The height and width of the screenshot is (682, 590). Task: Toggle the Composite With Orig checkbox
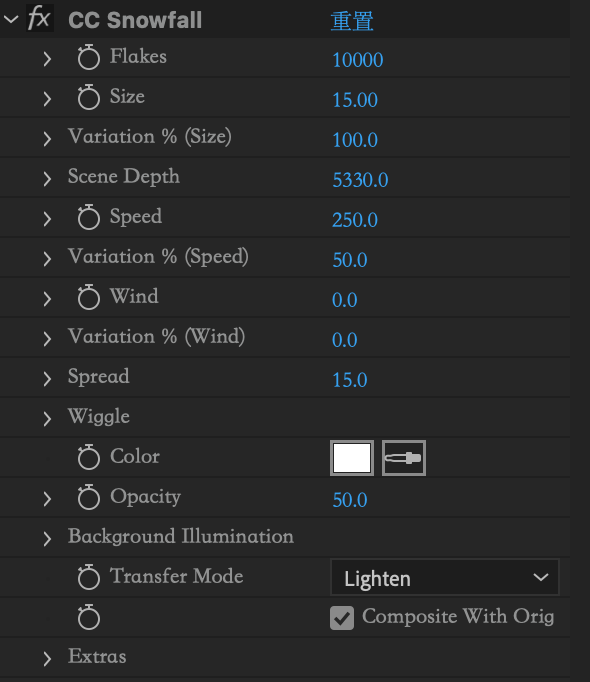pos(342,618)
